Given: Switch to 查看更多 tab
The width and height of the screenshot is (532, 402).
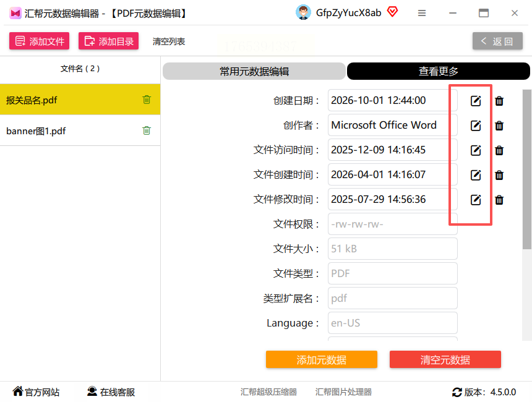Looking at the screenshot, I should (x=439, y=71).
